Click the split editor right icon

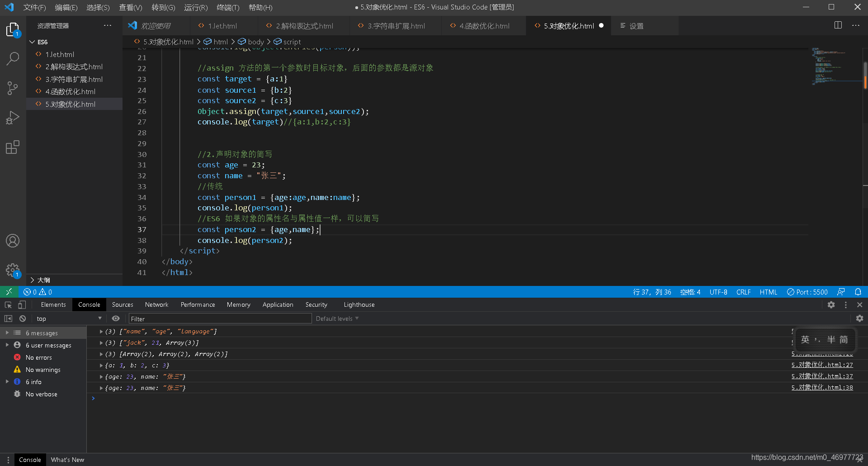pos(838,25)
